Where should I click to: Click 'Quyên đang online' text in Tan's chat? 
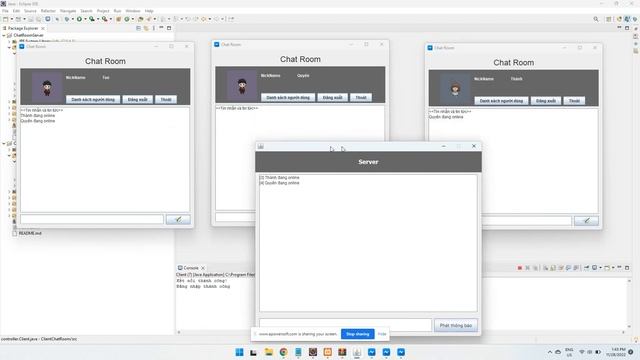[38, 121]
